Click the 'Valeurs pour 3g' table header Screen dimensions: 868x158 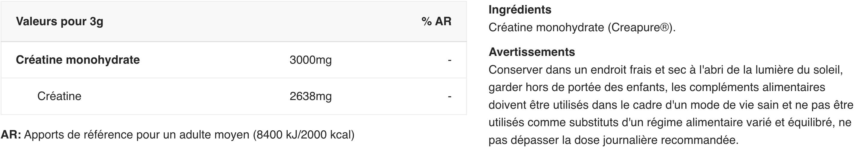tap(60, 22)
